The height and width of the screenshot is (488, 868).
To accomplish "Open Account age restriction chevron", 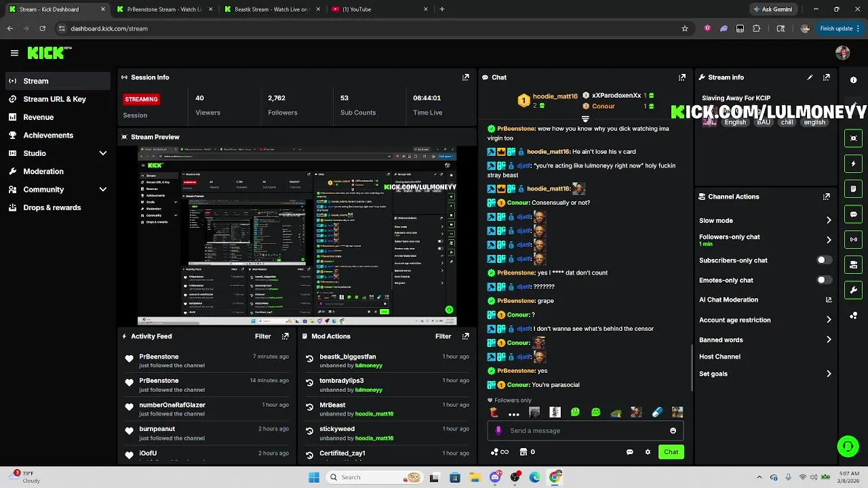I will (829, 320).
